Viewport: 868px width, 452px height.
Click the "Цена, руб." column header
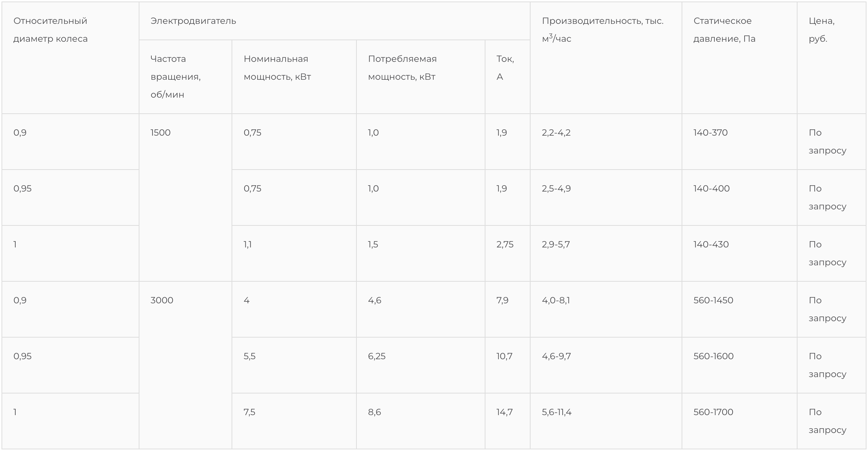[821, 30]
